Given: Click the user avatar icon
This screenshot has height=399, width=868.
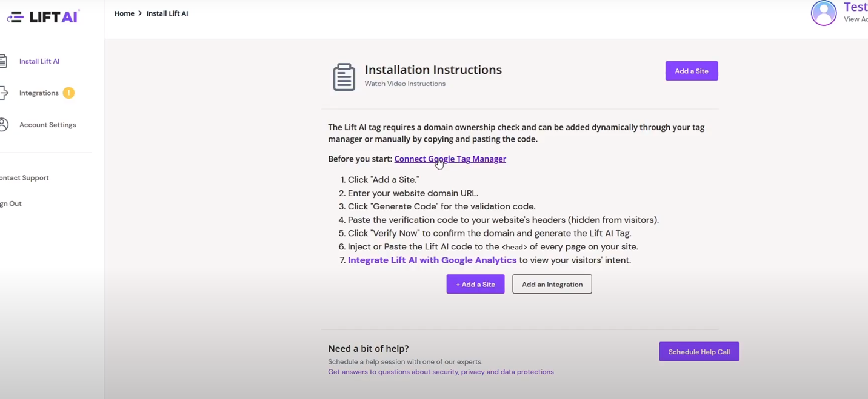Looking at the screenshot, I should click(x=824, y=13).
